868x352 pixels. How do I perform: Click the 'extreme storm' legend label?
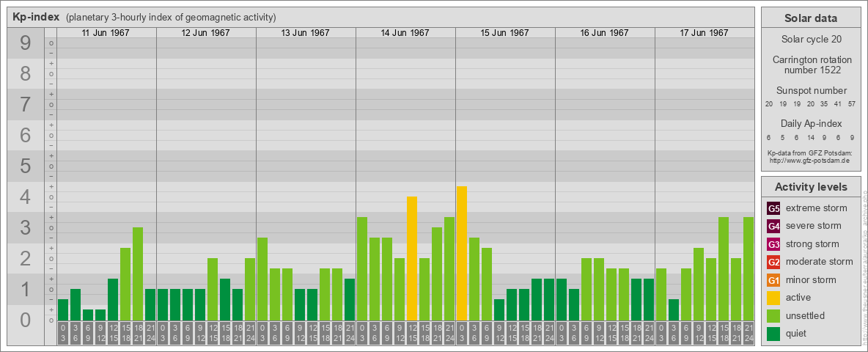(x=817, y=208)
